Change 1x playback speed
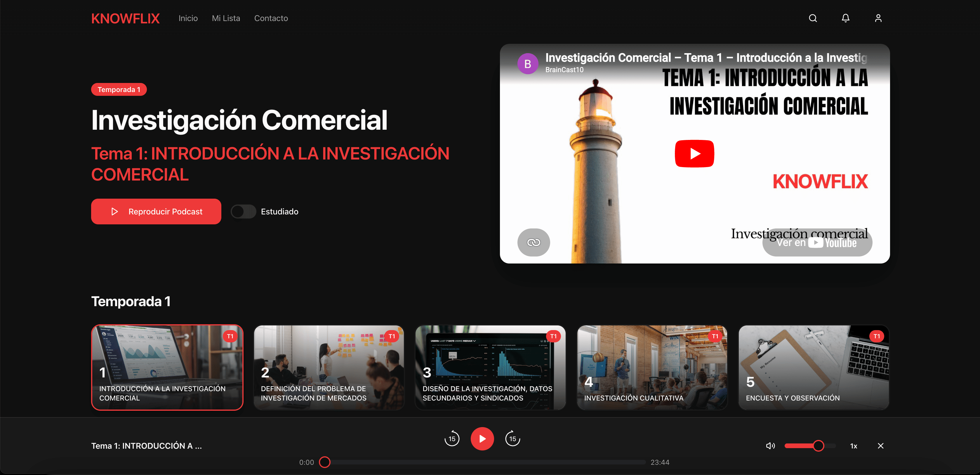Viewport: 980px width, 475px height. (x=853, y=446)
